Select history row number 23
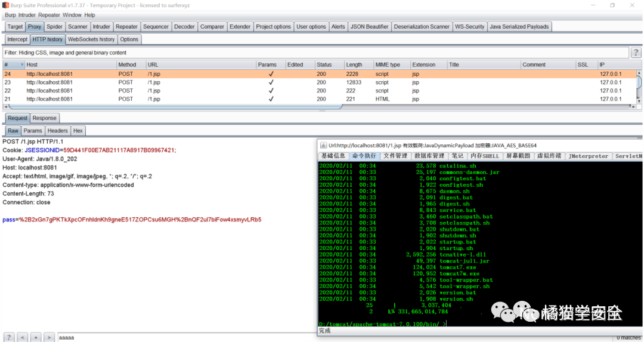Viewport: 644px width, 342px height. point(320,82)
